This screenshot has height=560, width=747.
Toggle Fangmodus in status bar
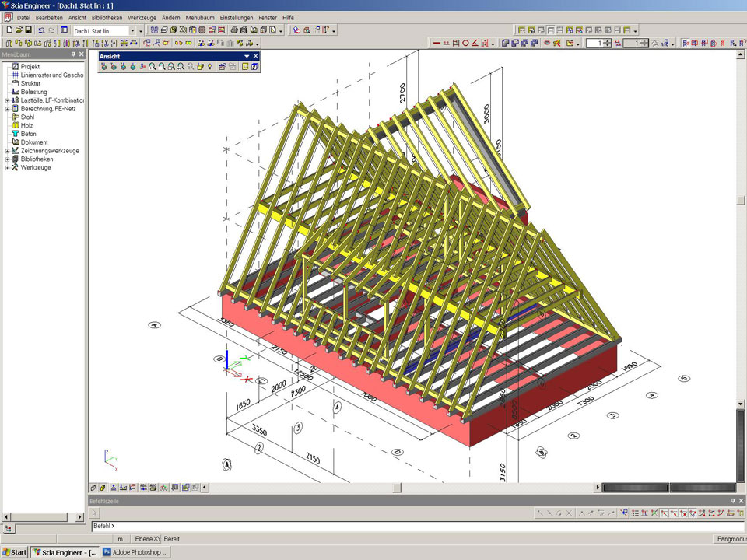(729, 539)
